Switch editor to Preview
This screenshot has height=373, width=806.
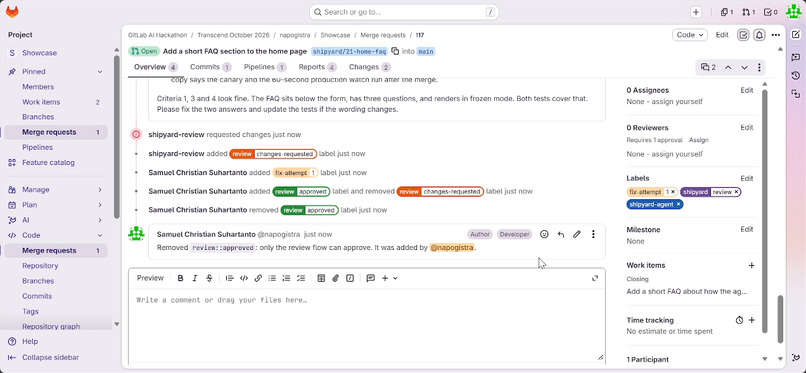(150, 278)
